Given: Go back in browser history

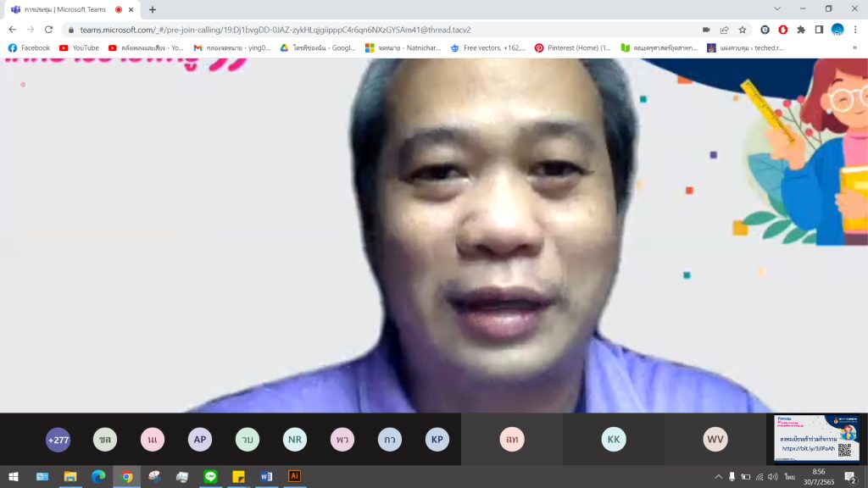Looking at the screenshot, I should (x=13, y=30).
